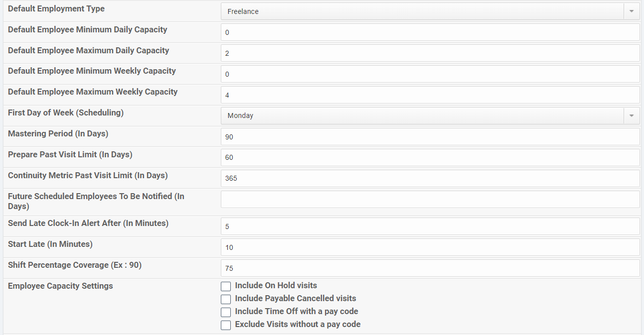
Task: Open the Default Employment Type dropdown arrow
Action: click(x=632, y=11)
